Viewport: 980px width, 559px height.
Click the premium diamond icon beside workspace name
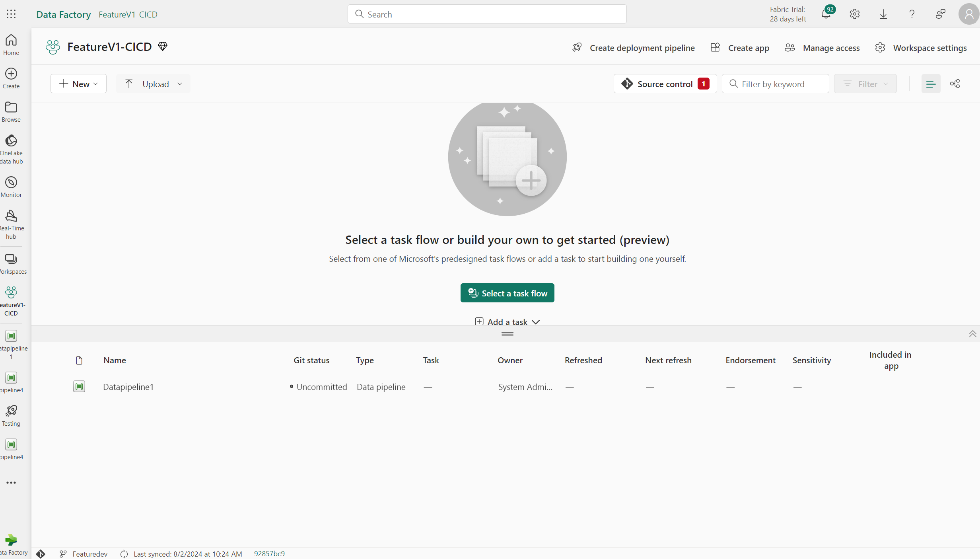[x=163, y=47]
